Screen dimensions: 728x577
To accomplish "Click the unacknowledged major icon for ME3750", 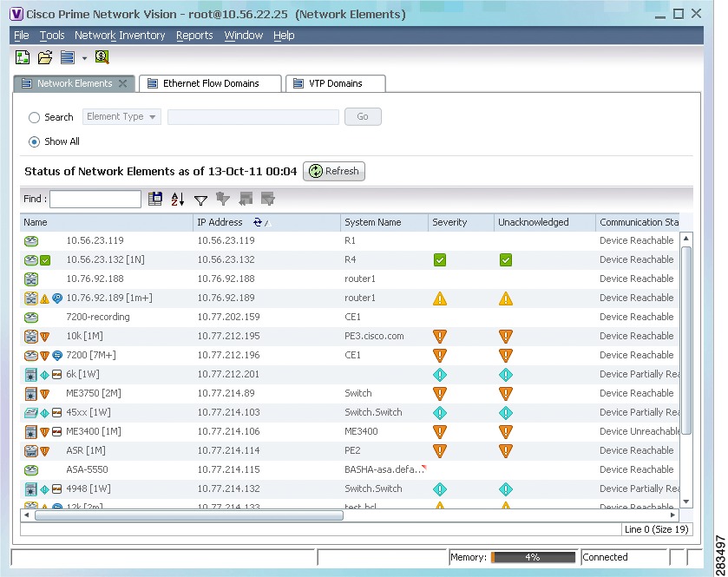I will [506, 394].
